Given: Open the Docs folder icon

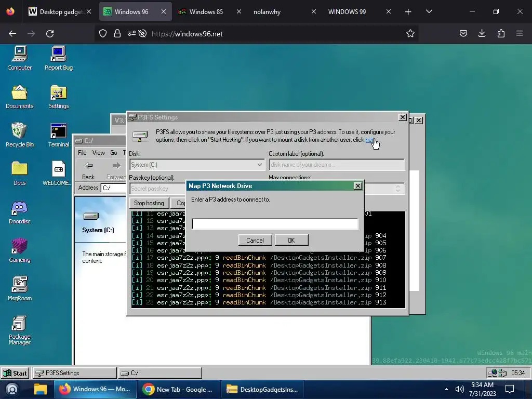Looking at the screenshot, I should (x=20, y=173).
